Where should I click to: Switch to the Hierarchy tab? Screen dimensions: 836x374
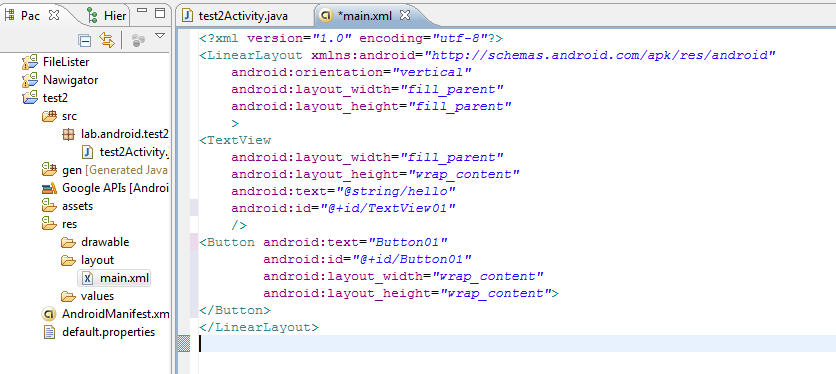click(107, 16)
